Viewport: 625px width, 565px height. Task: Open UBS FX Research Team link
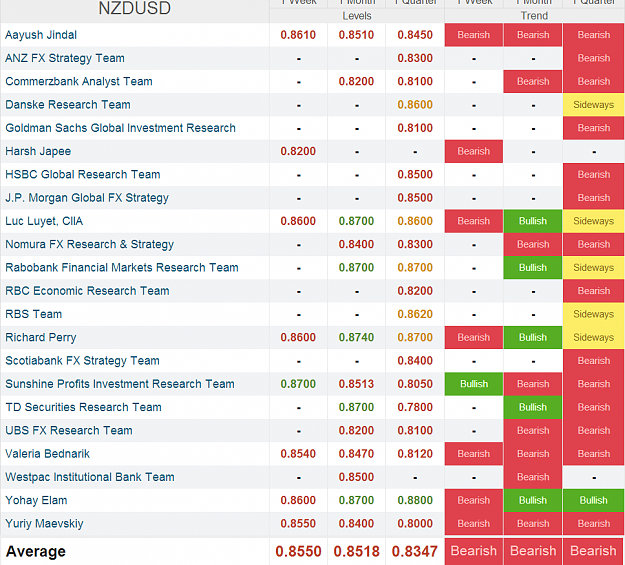click(69, 430)
